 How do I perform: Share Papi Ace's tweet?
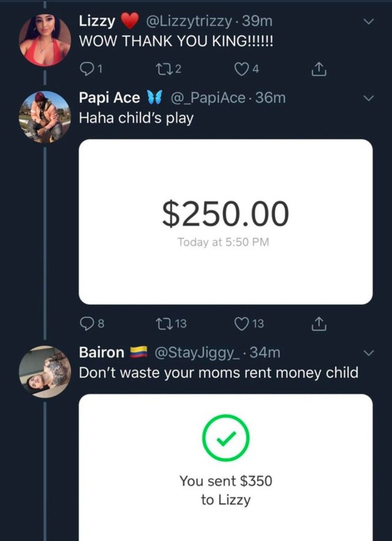tap(319, 324)
